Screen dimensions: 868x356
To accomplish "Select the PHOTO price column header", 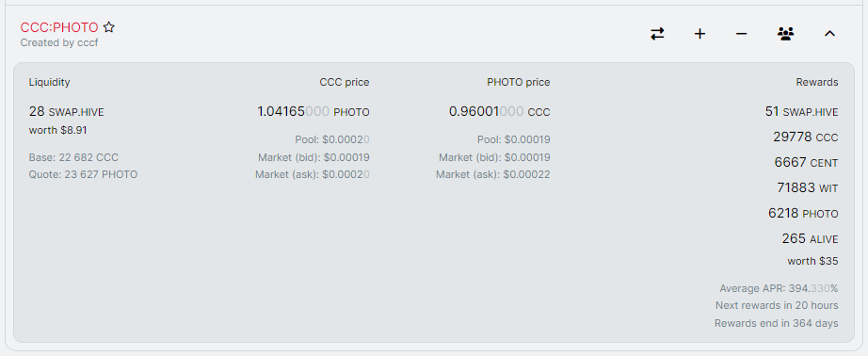I will click(519, 83).
